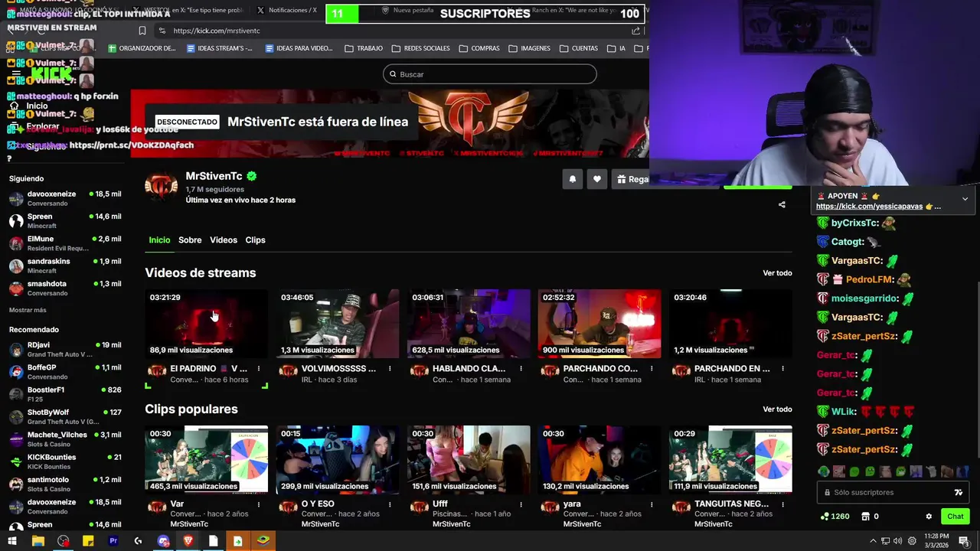
Task: Open the REDES SOCIALES bookmarks folder
Action: pos(421,48)
